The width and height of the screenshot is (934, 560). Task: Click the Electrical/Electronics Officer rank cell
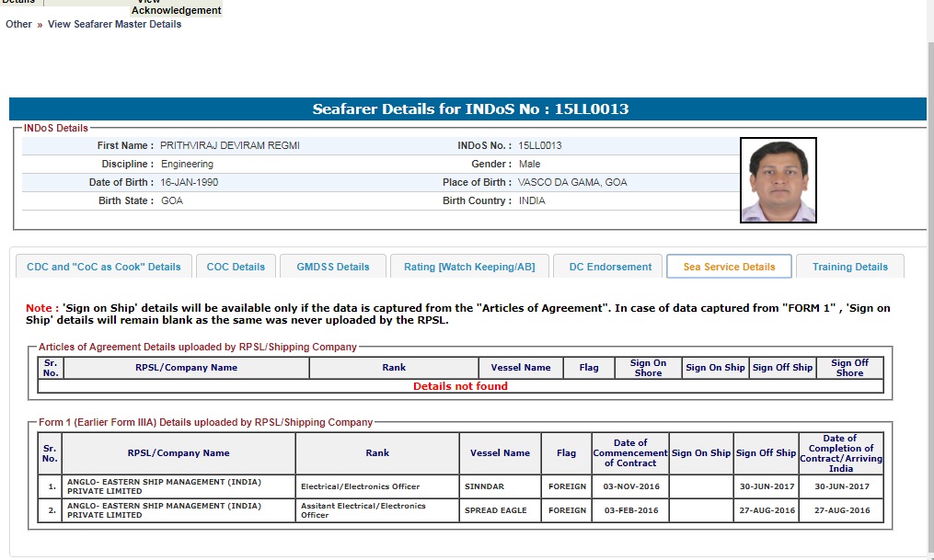pos(360,486)
